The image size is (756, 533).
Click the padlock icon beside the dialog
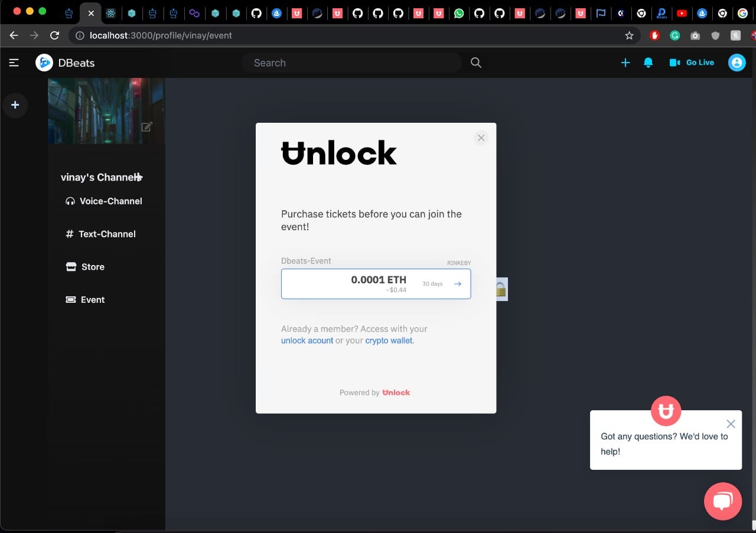[x=501, y=289]
